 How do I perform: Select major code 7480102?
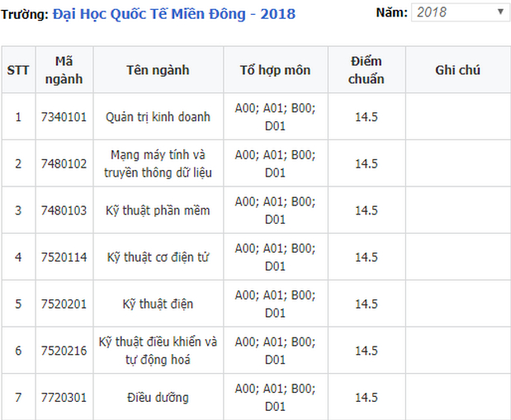(x=64, y=163)
